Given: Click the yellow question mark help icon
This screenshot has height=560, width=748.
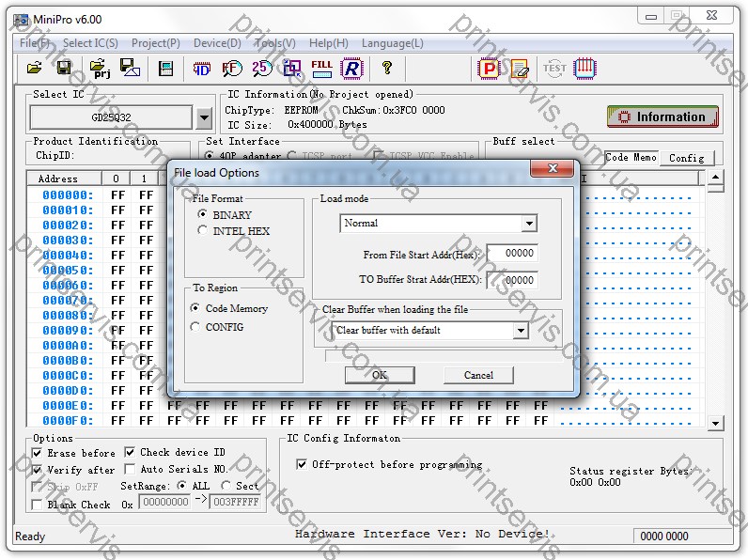Looking at the screenshot, I should click(x=387, y=68).
